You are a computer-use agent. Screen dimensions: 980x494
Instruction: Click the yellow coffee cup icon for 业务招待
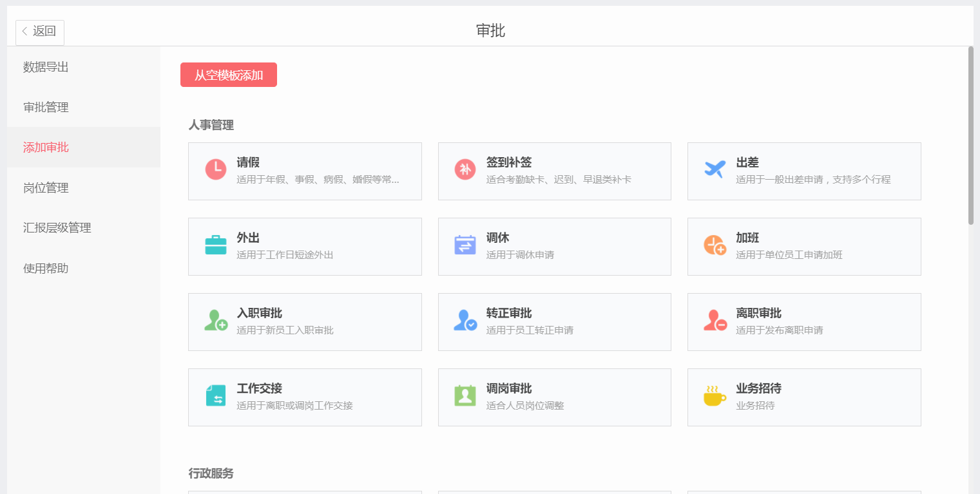click(x=715, y=396)
